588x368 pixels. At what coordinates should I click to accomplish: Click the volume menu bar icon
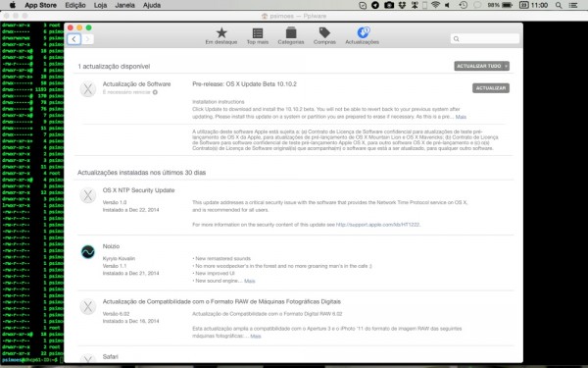coord(448,5)
